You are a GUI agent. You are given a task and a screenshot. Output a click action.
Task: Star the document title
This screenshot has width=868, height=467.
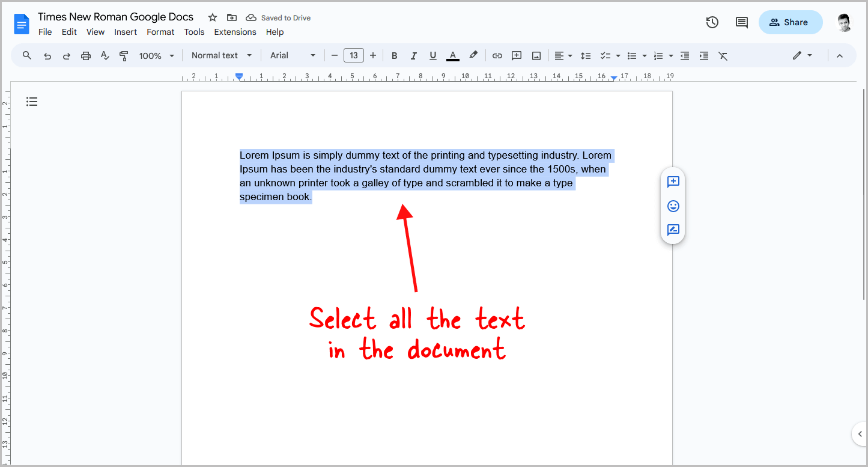212,17
